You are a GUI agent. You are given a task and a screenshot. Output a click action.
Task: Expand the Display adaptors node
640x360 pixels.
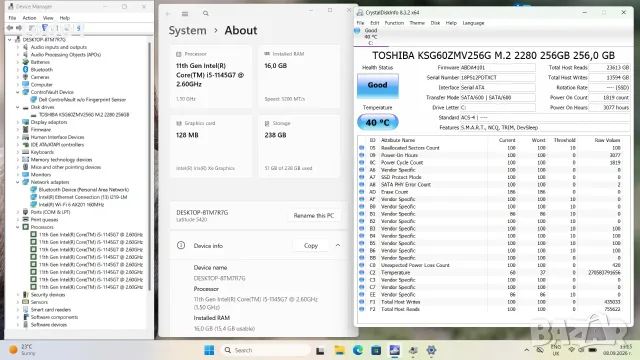18,122
